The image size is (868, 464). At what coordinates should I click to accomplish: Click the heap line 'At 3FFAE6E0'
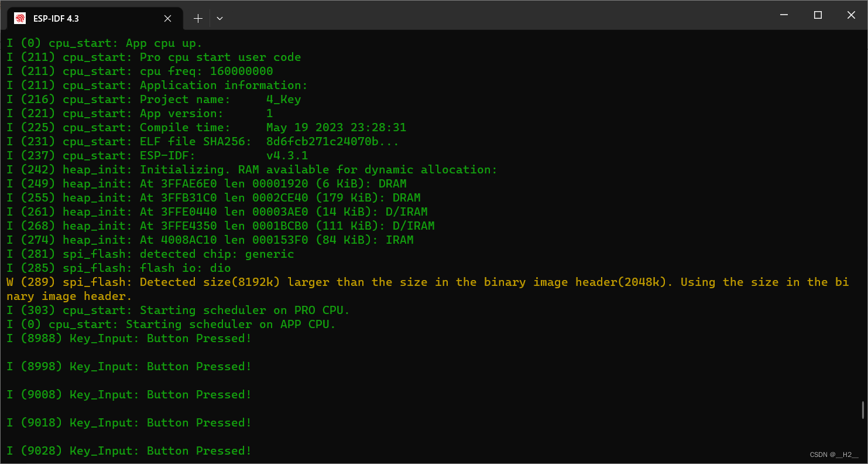(206, 183)
